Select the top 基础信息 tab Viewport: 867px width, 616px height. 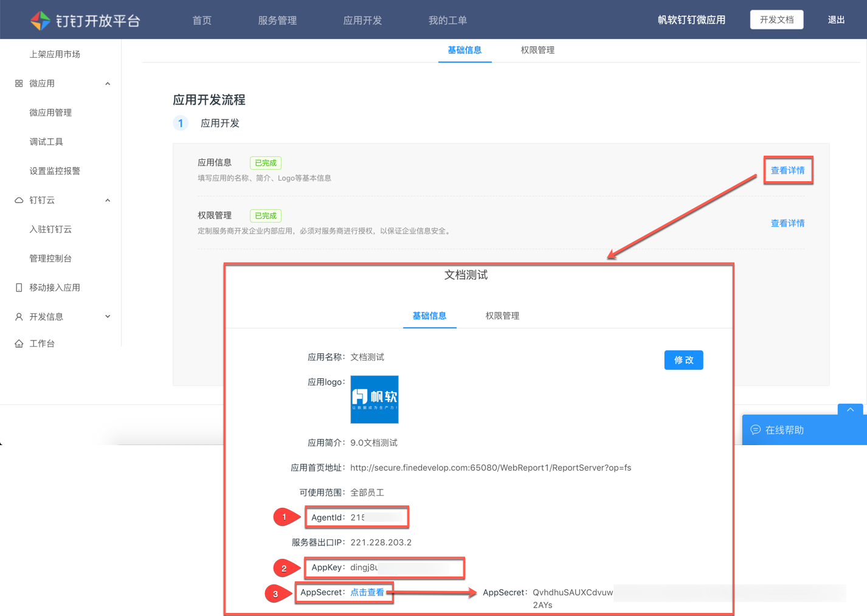465,50
